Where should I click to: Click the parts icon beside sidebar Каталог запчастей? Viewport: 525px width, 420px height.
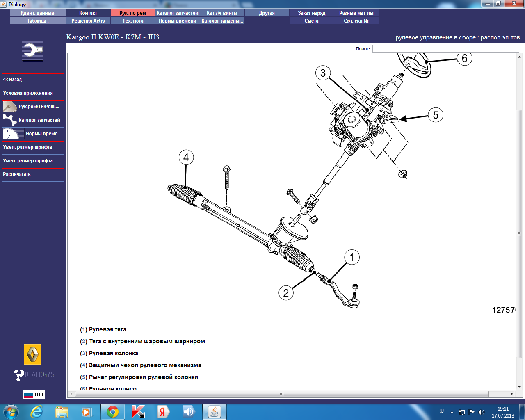10,120
